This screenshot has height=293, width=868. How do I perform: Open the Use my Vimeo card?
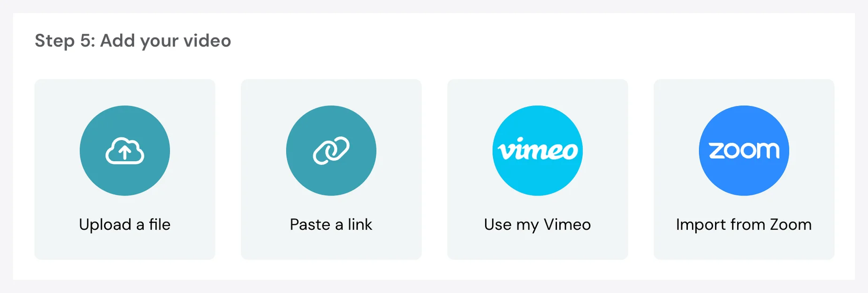coord(538,169)
